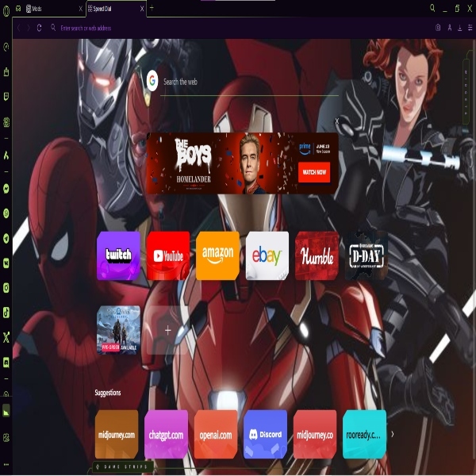Open the D-Day speed dial tile
476x476 pixels.
[367, 255]
